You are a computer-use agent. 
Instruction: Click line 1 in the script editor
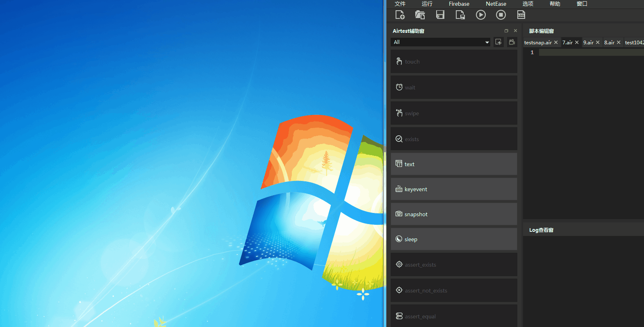[x=591, y=53]
